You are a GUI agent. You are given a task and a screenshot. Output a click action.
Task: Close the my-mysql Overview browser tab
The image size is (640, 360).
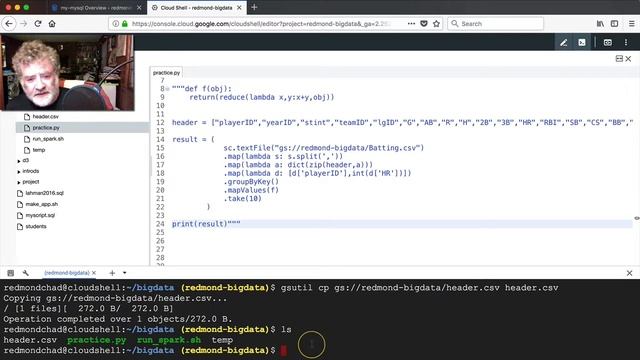coord(139,8)
